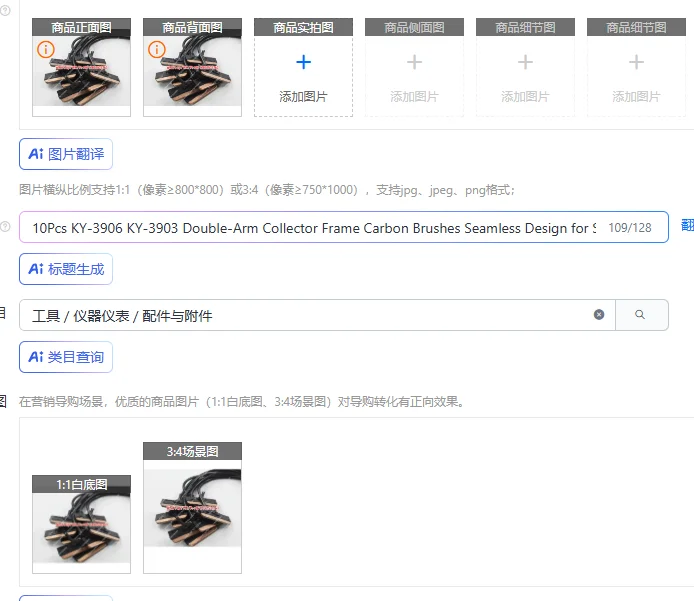Click the AI 图片翻译 button
694x601 pixels.
(x=66, y=154)
